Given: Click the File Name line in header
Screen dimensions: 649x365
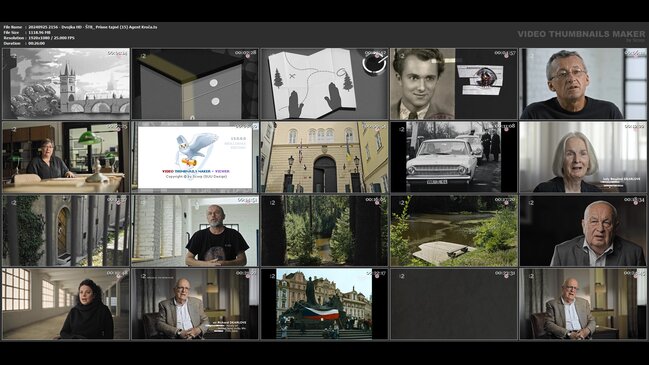Looking at the screenshot, I should (80, 27).
